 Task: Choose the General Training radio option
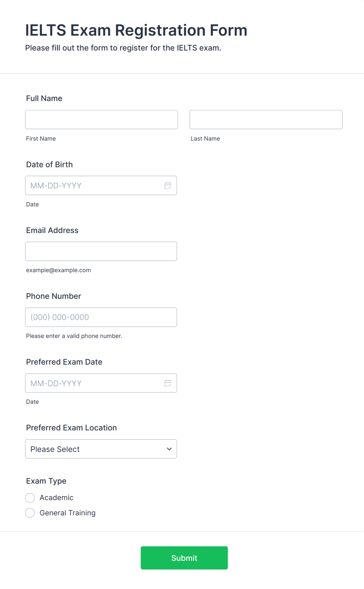(x=30, y=513)
